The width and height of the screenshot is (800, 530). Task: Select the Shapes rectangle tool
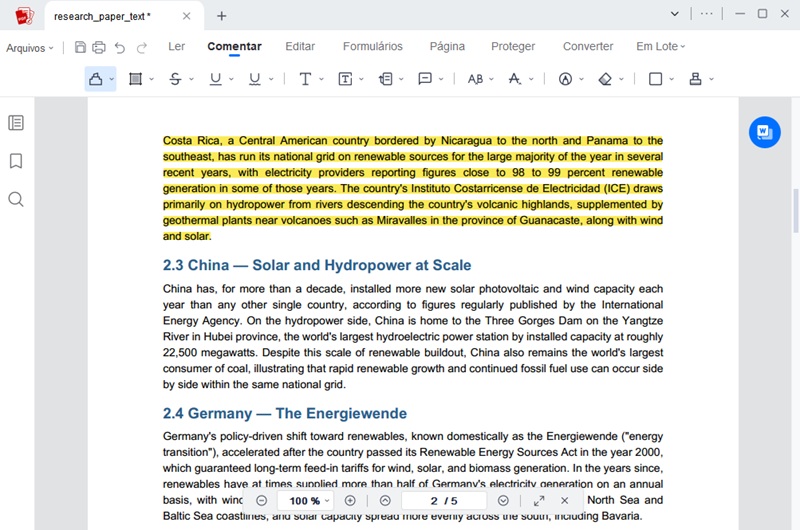tap(656, 79)
